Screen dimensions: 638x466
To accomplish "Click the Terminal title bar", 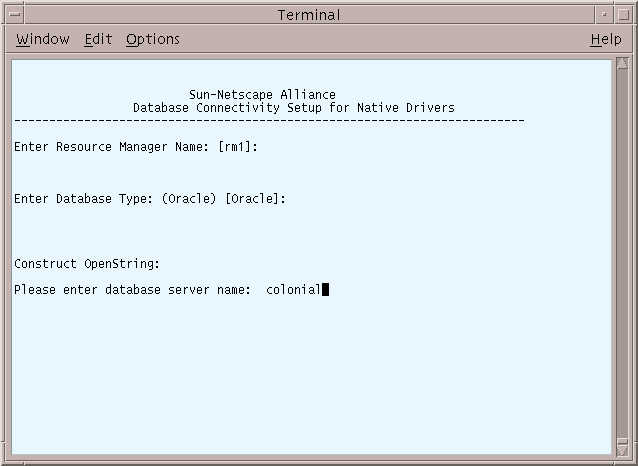I will coord(309,15).
